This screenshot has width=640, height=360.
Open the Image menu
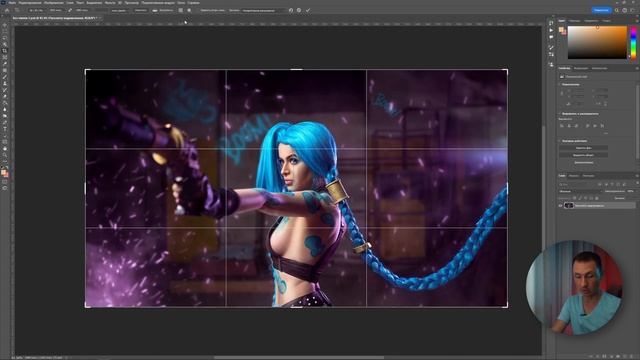[x=53, y=2]
